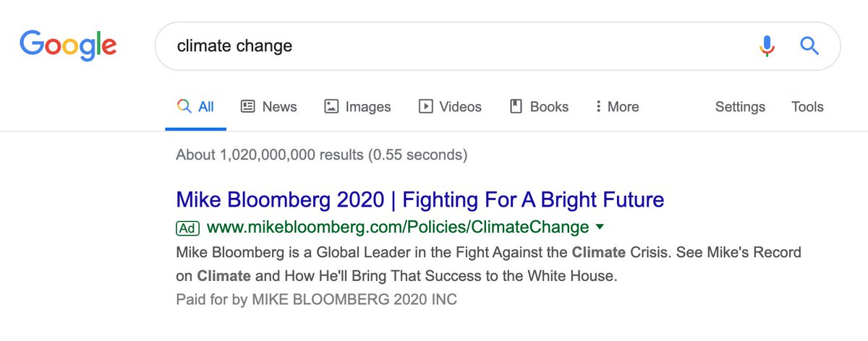This screenshot has width=868, height=341.
Task: Open the Settings menu
Action: point(740,107)
